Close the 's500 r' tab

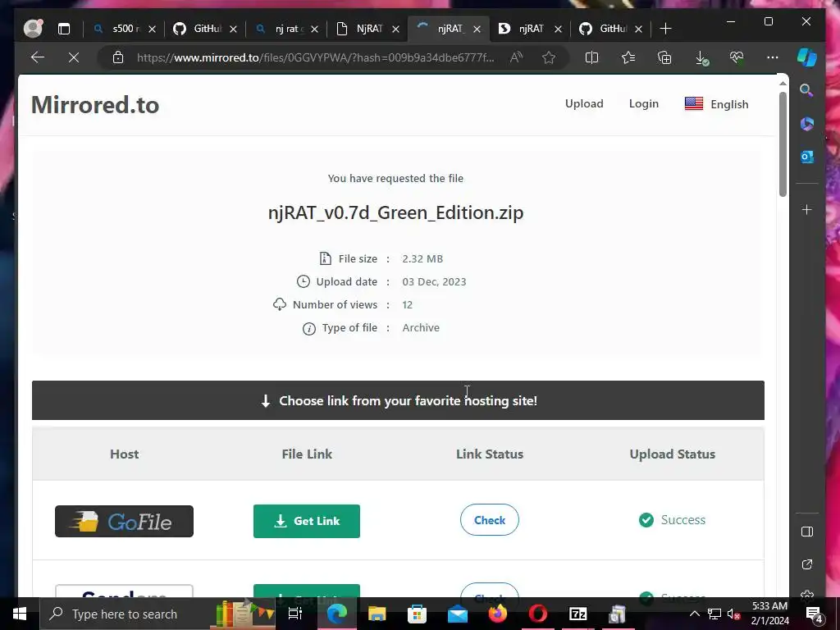pyautogui.click(x=152, y=29)
